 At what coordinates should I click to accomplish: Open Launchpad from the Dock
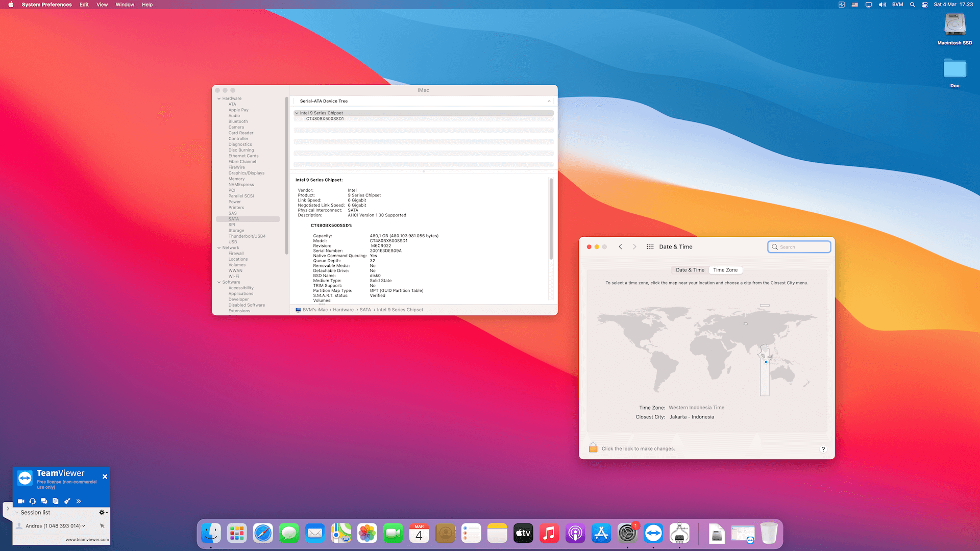click(x=237, y=534)
